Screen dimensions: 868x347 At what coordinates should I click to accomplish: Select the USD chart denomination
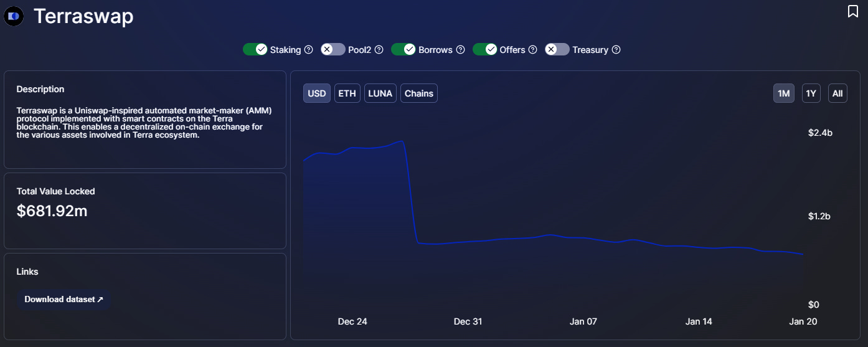[317, 93]
